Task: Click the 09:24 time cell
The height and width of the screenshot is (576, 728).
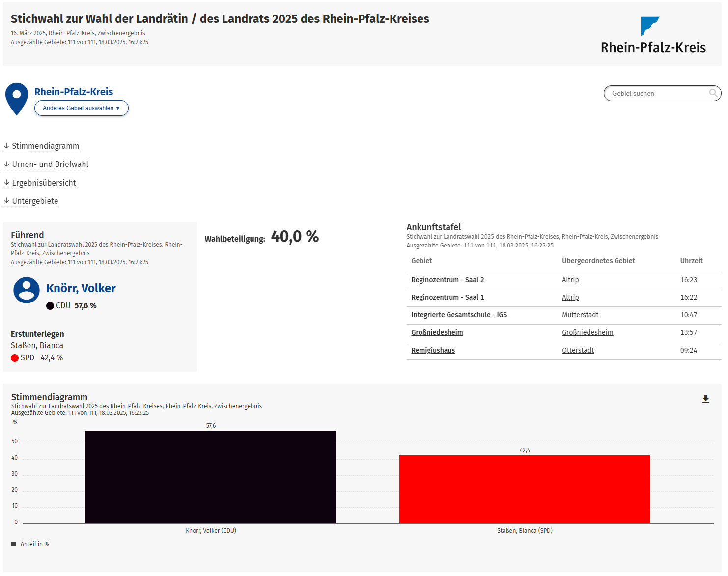Action: click(688, 350)
